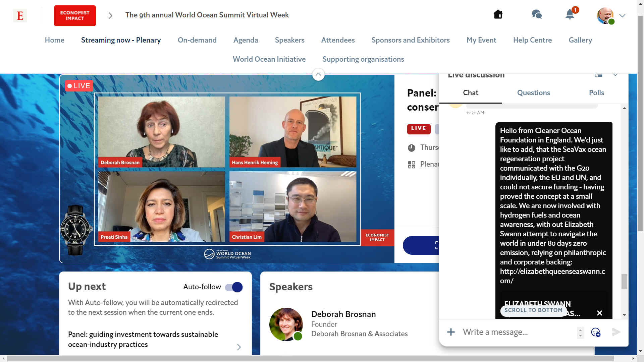Switch to the Polls tab
This screenshot has height=362, width=644.
(597, 93)
